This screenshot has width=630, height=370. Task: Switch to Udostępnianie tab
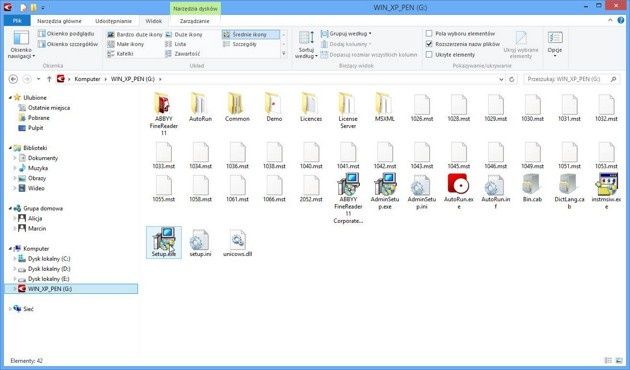point(113,21)
